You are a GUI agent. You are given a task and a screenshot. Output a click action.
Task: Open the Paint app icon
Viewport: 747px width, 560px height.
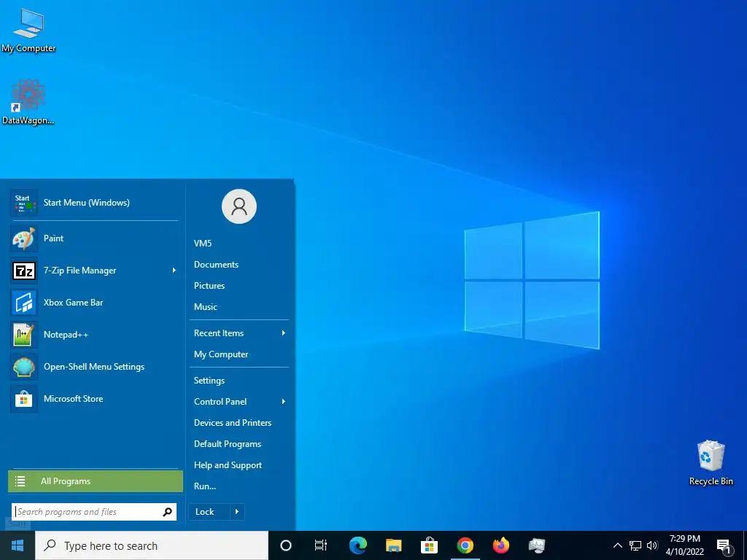pyautogui.click(x=24, y=238)
